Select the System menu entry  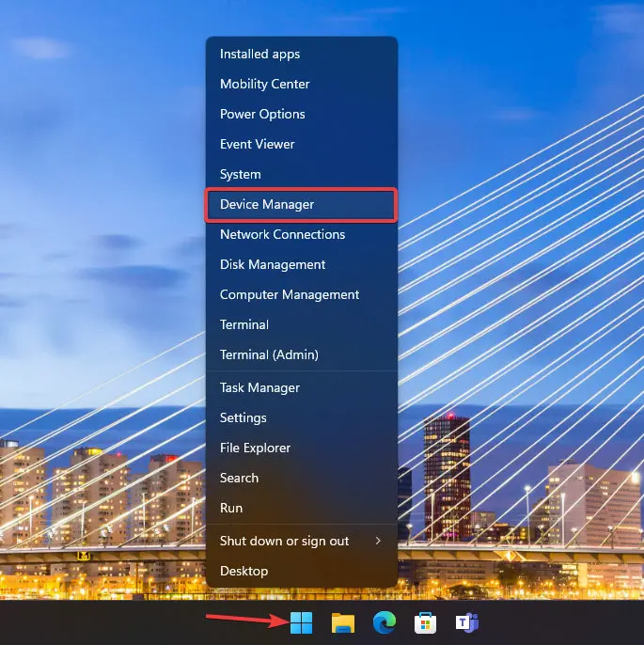pos(241,174)
